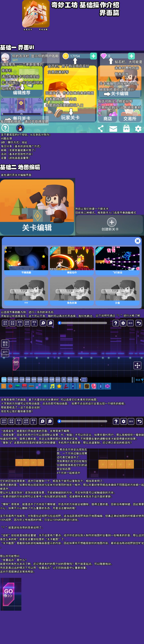The height and width of the screenshot is (644, 144).
Task: Click 放置起点 in the full editor view
Action: pyautogui.click(x=27, y=323)
